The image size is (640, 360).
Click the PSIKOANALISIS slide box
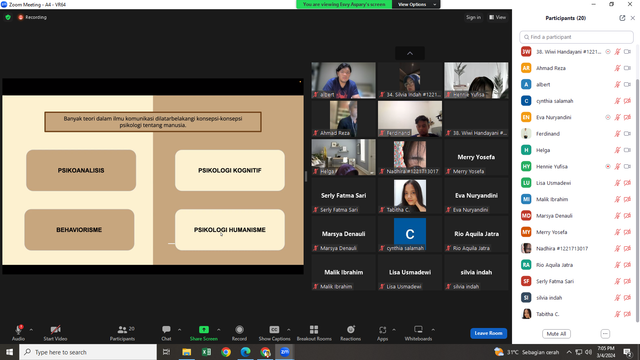tap(81, 170)
